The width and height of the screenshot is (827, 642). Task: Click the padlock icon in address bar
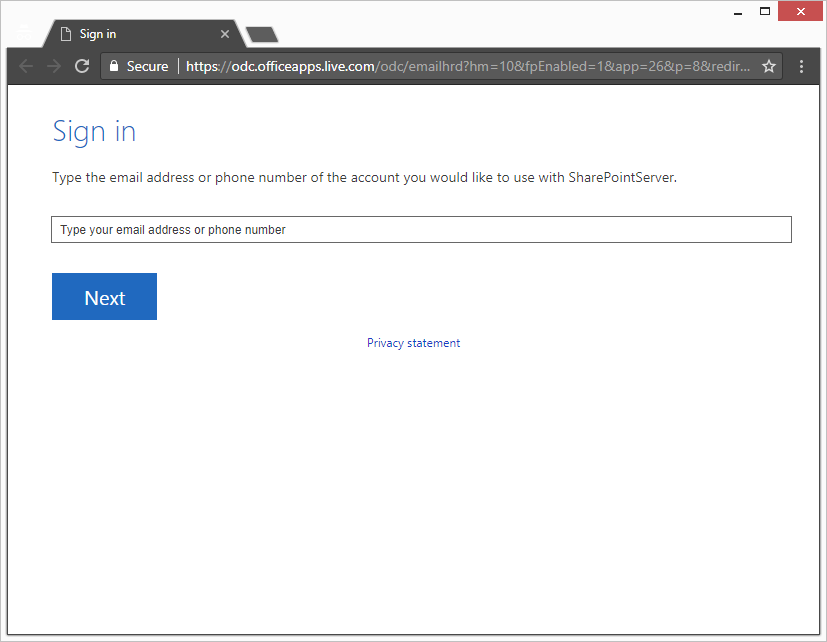click(114, 66)
